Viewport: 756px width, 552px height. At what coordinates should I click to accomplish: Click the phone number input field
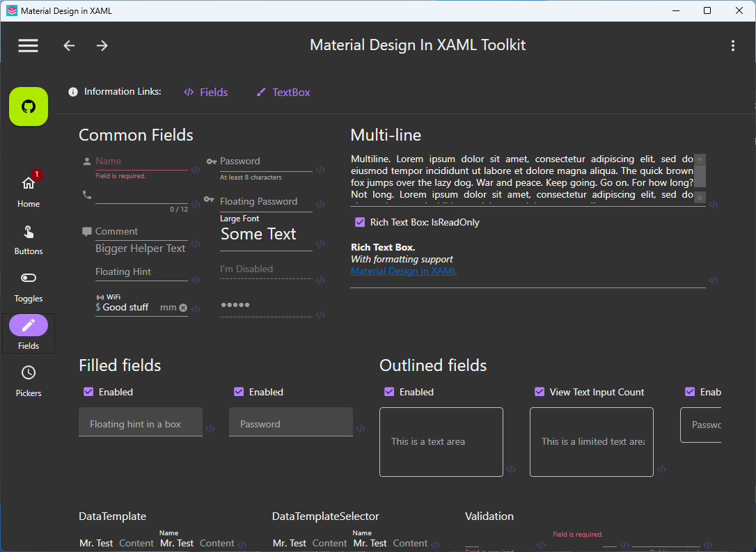click(x=141, y=195)
